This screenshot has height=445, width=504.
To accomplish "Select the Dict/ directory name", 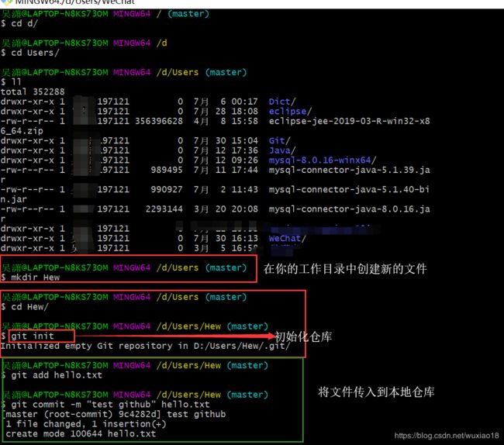I will point(282,102).
